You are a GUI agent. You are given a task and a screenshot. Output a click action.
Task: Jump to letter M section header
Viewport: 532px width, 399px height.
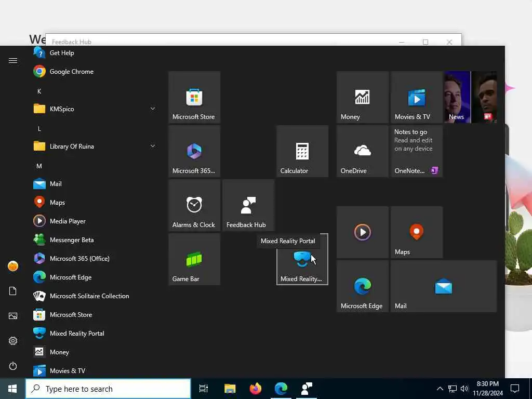[39, 166]
